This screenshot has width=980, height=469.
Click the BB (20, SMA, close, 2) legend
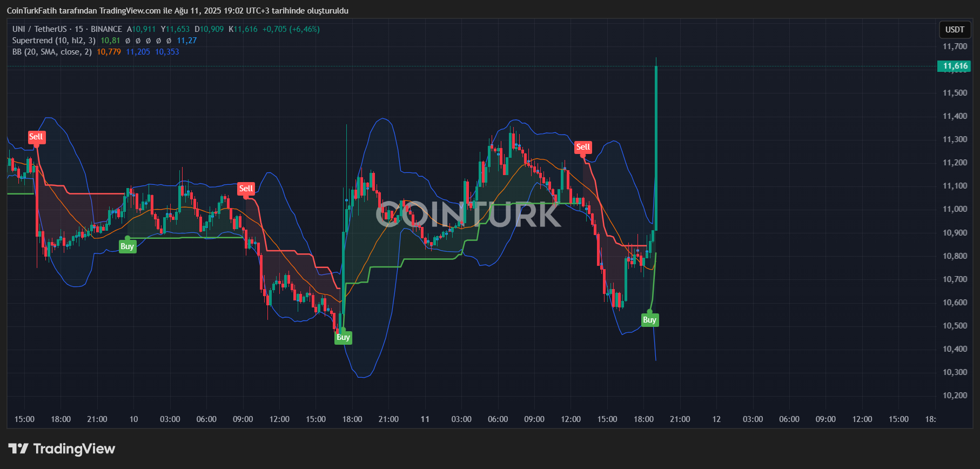click(x=52, y=52)
